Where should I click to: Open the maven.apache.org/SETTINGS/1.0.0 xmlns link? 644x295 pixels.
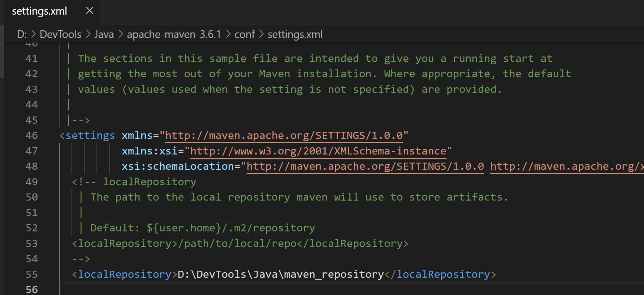coord(284,136)
